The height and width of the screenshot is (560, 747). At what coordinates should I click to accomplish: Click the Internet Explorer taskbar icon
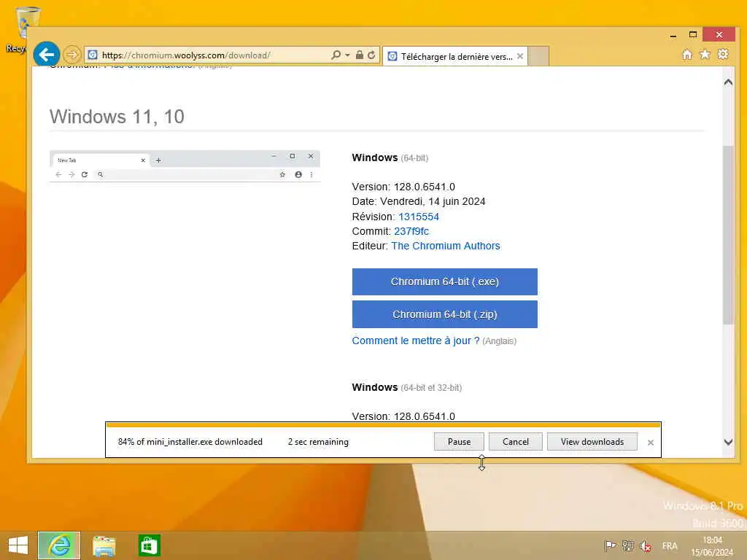(59, 545)
